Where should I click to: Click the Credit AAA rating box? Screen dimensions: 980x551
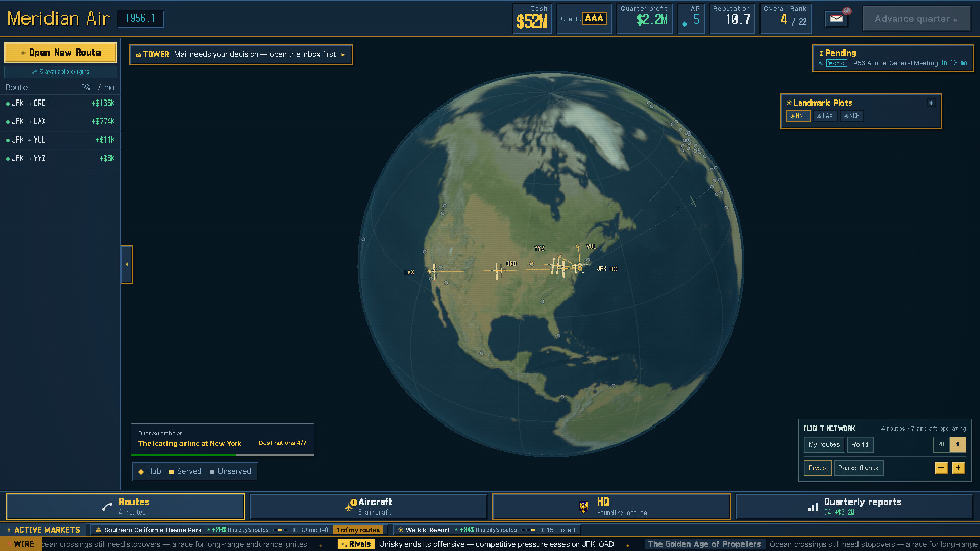pyautogui.click(x=584, y=19)
